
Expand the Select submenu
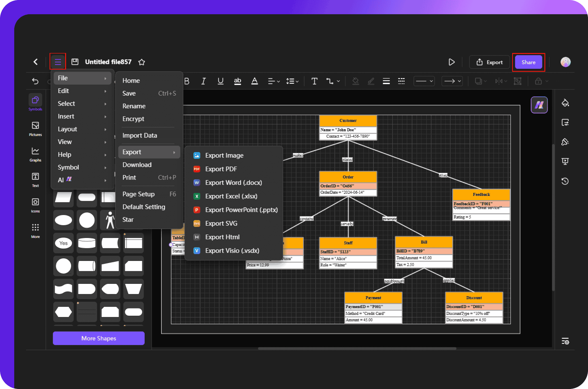tap(82, 104)
